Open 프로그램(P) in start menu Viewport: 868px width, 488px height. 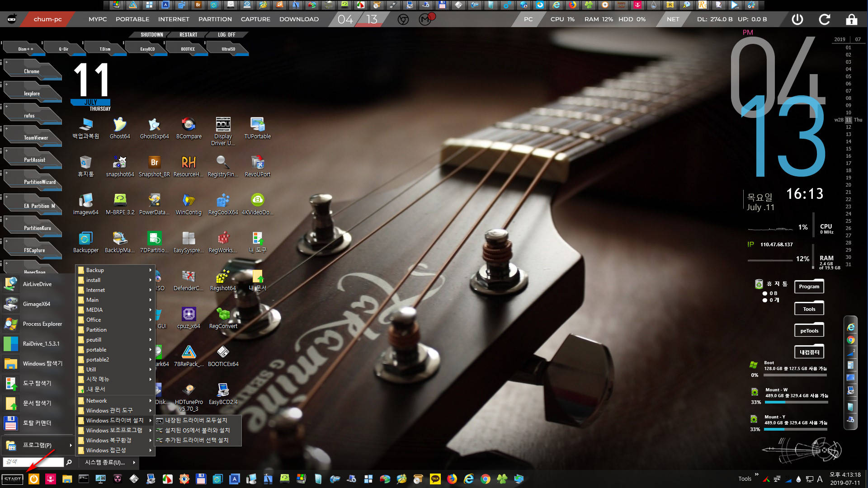click(x=37, y=445)
